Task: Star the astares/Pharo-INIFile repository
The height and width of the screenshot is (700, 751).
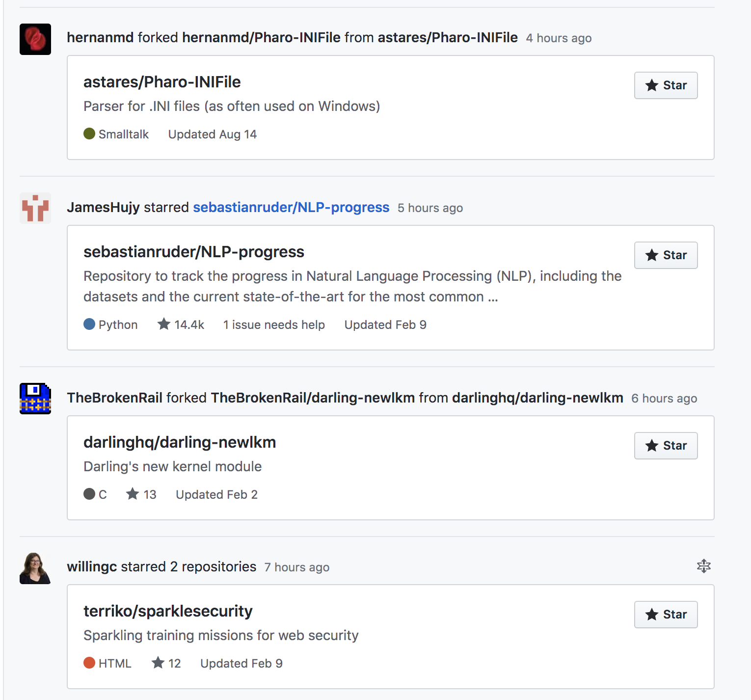Action: [666, 85]
